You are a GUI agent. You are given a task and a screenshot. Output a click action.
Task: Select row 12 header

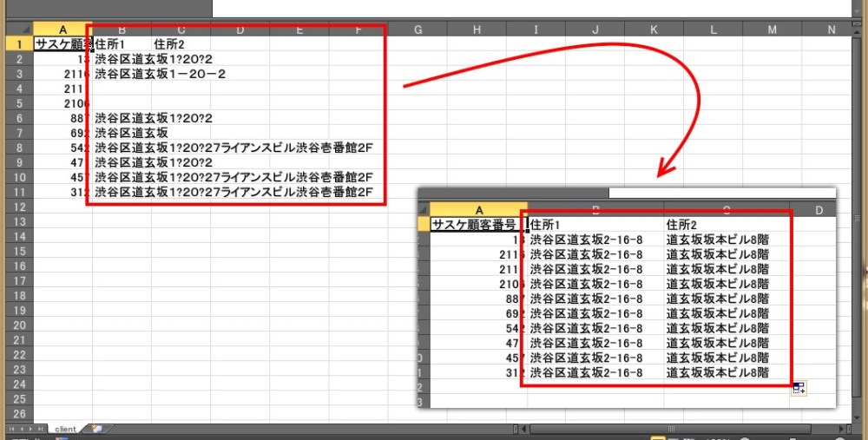pyautogui.click(x=20, y=207)
